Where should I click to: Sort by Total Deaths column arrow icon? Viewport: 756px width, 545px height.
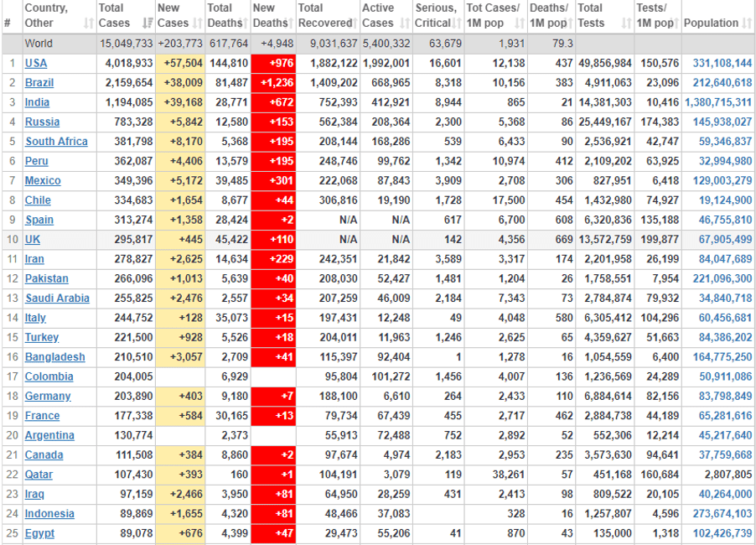(245, 23)
